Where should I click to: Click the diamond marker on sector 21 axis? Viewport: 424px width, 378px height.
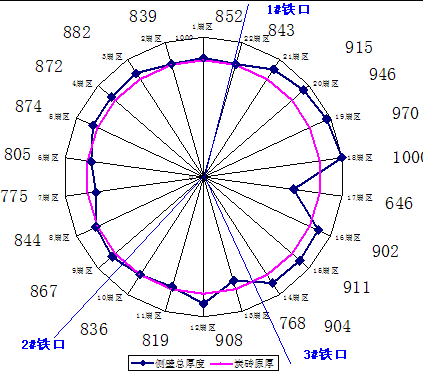click(x=274, y=69)
